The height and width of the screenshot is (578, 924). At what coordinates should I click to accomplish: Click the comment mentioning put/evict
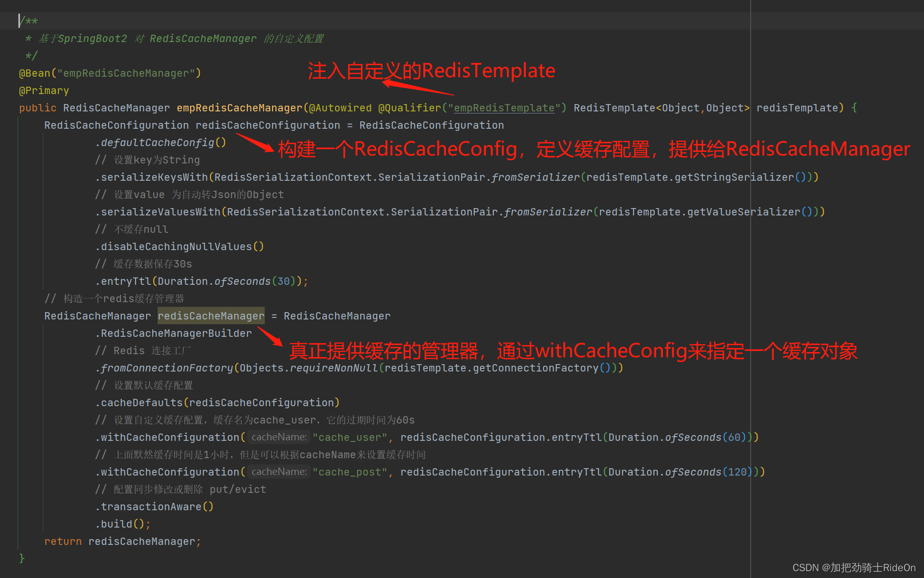point(181,489)
